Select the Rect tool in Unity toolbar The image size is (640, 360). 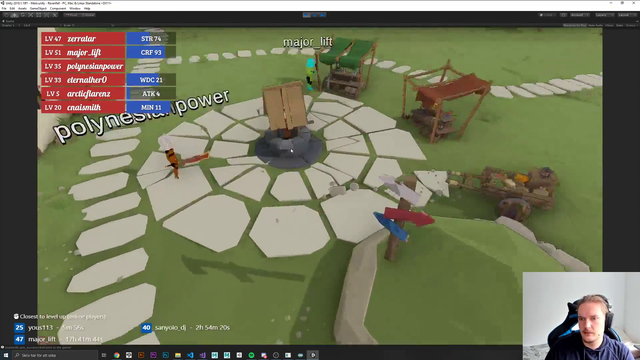(x=38, y=15)
